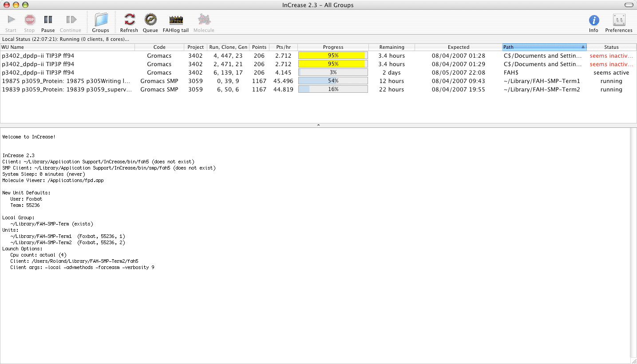Sort by Expected column header
This screenshot has width=637, height=364.
[x=459, y=47]
